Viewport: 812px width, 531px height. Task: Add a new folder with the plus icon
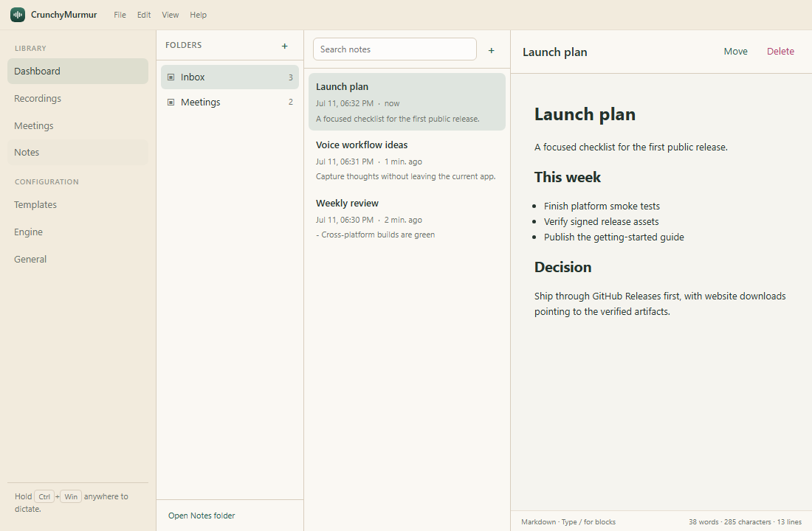(284, 46)
